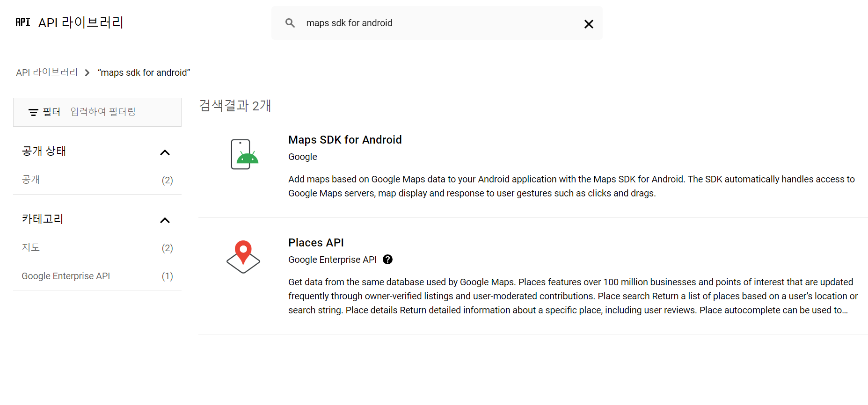Click the Places description starting 'Get data from'

click(573, 296)
